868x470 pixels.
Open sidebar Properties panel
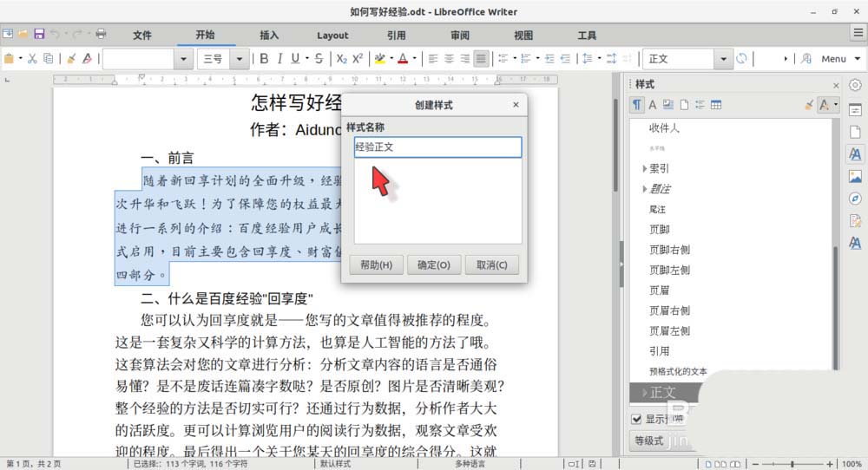(855, 109)
